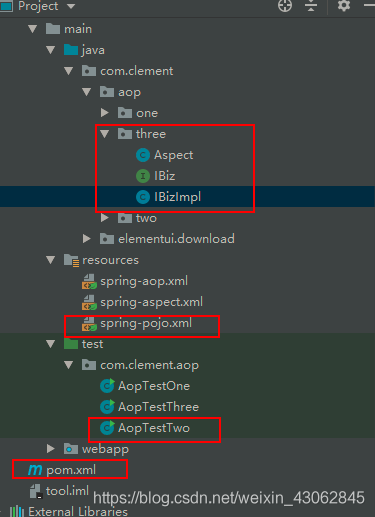Select the IBizImpl class
Image resolution: width=375 pixels, height=517 pixels.
tap(177, 197)
